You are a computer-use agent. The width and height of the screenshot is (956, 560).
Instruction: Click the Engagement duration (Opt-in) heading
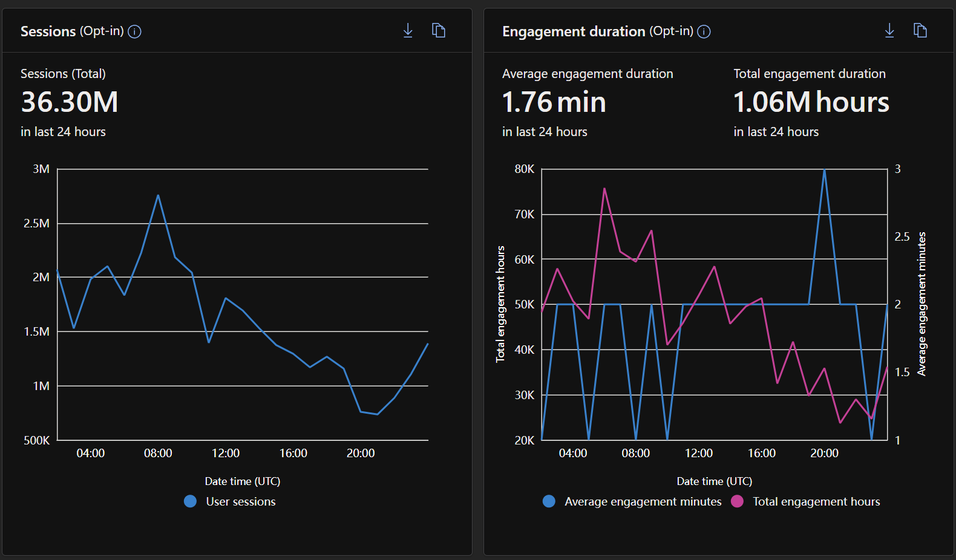[x=598, y=31]
